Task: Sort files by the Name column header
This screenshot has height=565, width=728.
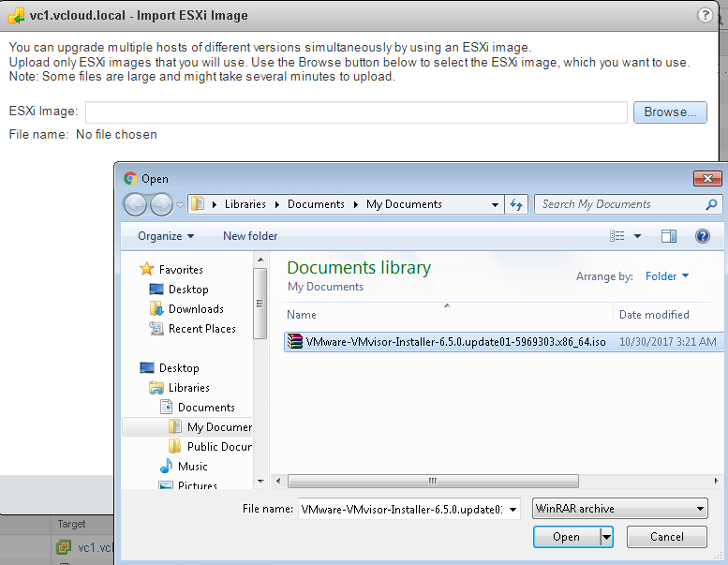Action: pos(302,315)
